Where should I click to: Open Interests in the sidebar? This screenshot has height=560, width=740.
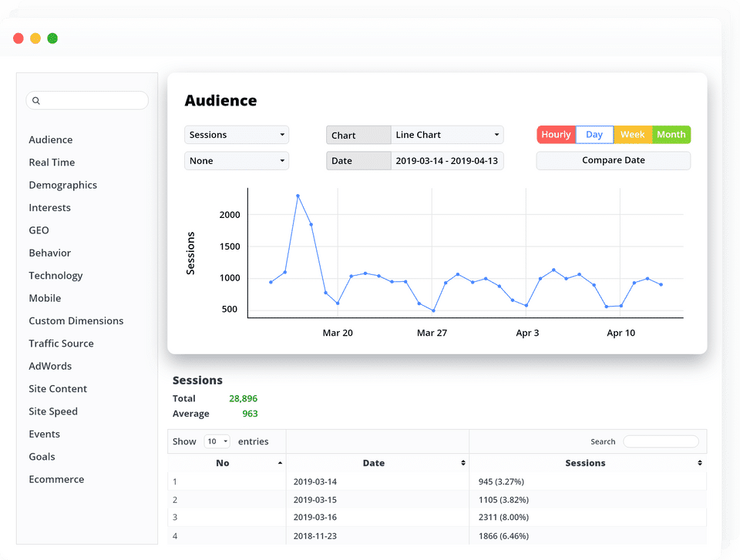(x=49, y=207)
